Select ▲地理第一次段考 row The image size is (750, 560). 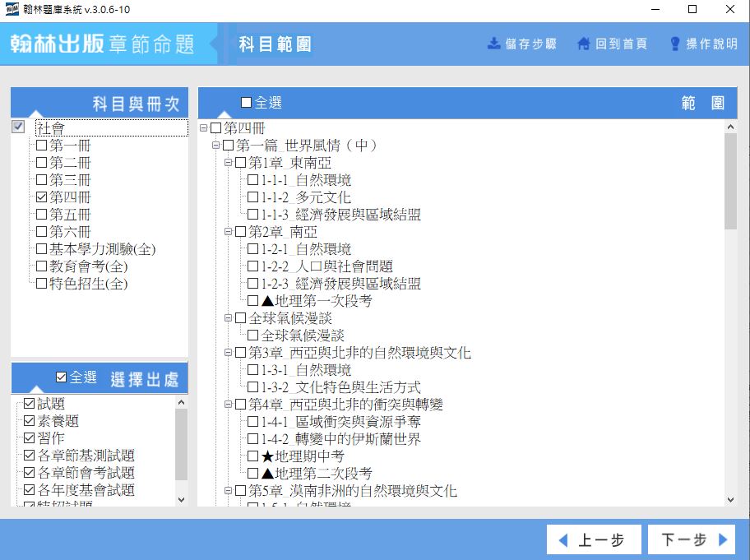(x=316, y=300)
